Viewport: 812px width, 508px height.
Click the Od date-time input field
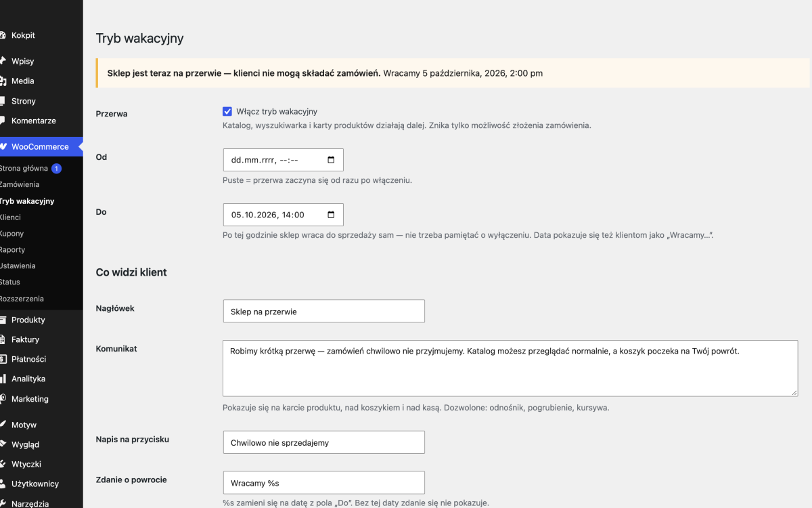tap(283, 160)
